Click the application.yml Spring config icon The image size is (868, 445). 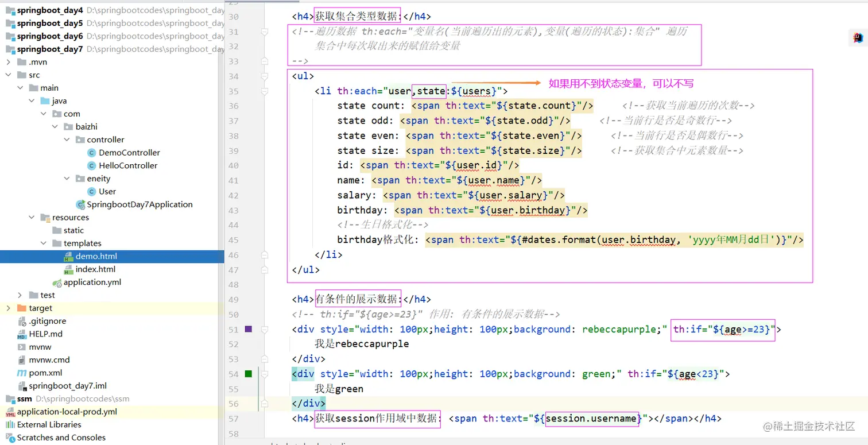[x=57, y=283]
